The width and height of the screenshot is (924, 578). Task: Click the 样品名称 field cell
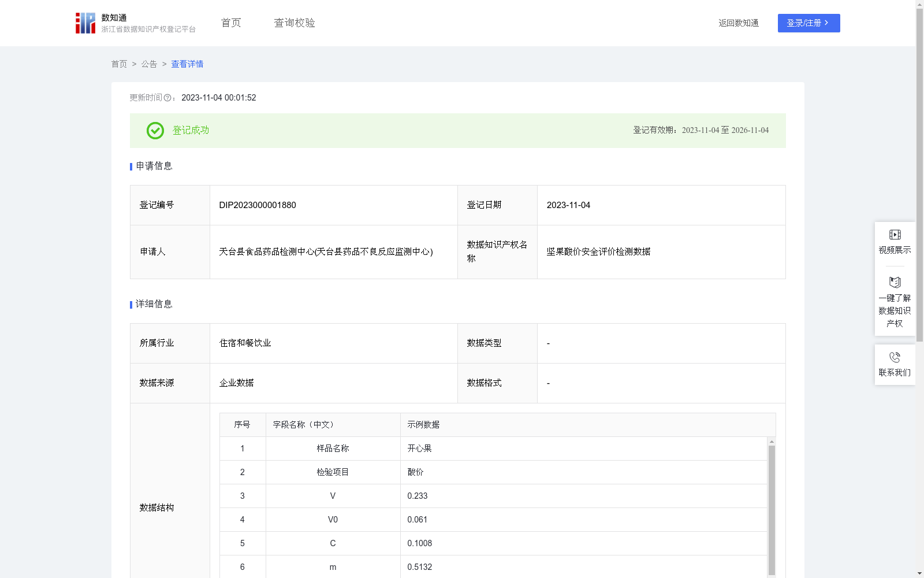tap(333, 449)
